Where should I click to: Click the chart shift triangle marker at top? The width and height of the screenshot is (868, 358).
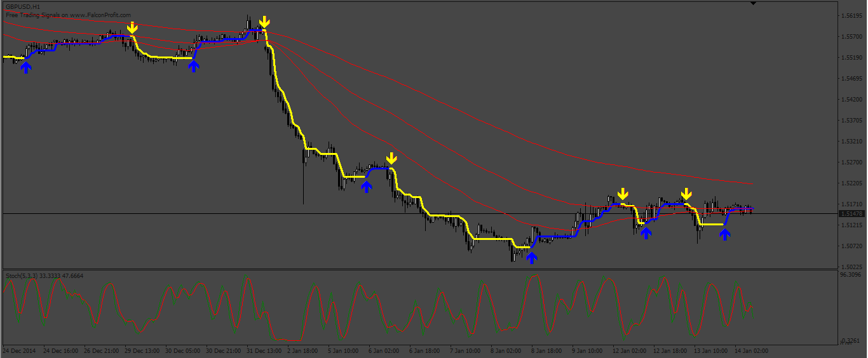[753, 3]
